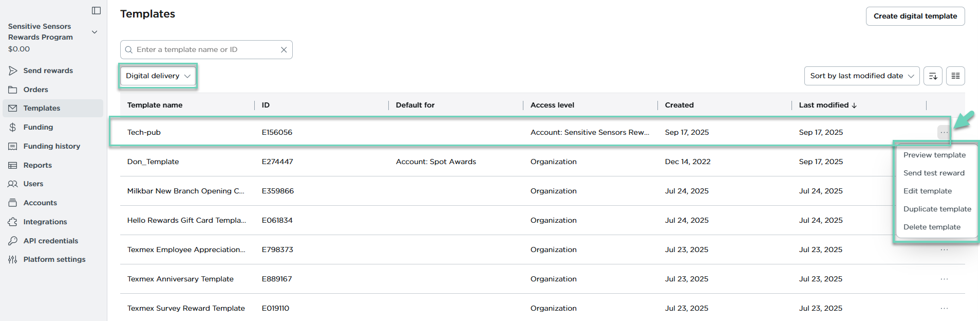Screen dimensions: 980x321
Task: Open Texmex Anniversary Template options ellipsis
Action: tap(944, 279)
